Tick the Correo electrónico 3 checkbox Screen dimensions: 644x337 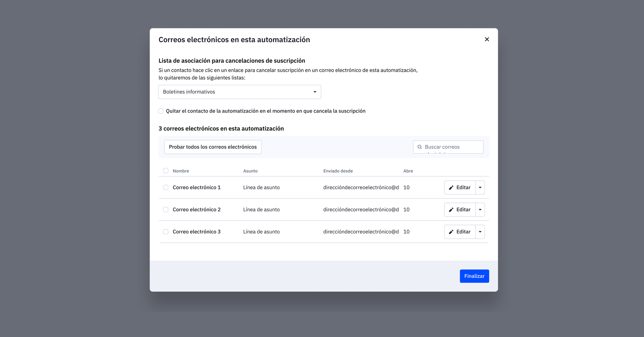[166, 232]
